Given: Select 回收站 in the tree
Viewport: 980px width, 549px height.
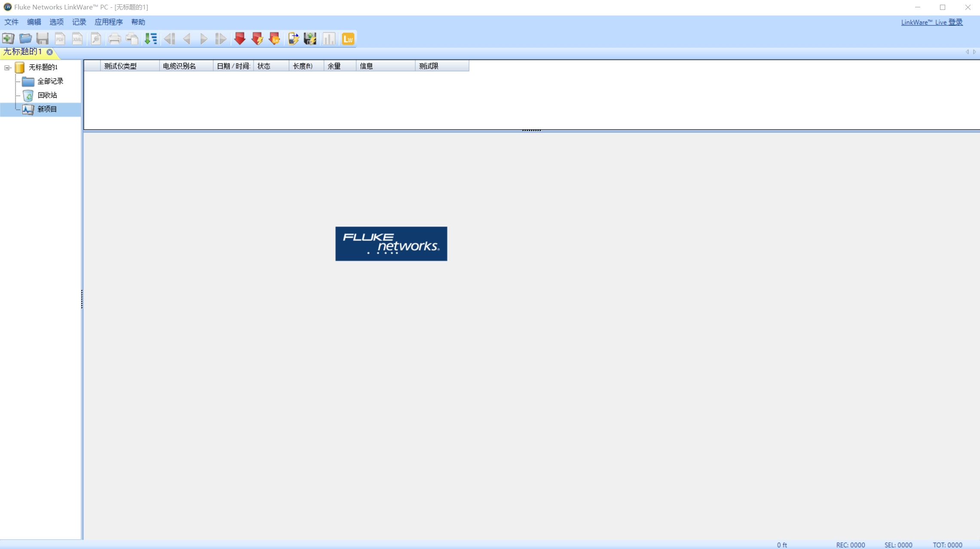Looking at the screenshot, I should click(x=47, y=95).
